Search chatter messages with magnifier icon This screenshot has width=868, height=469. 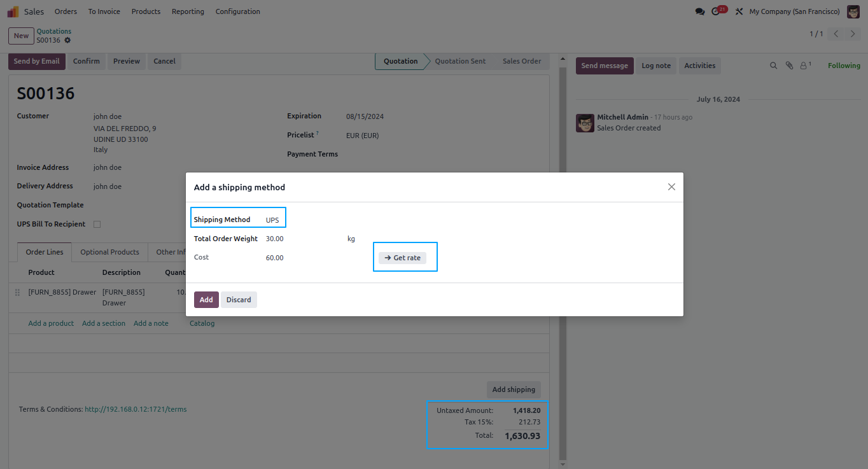tap(774, 66)
